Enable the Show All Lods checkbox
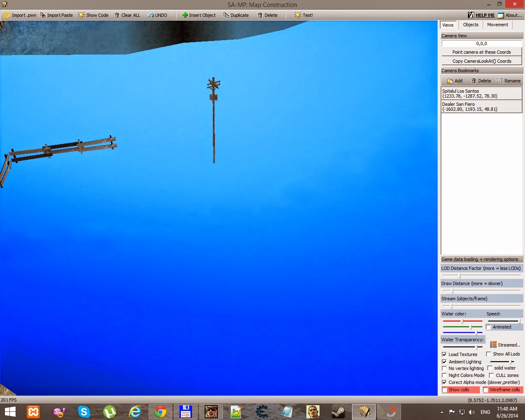Image resolution: width=525 pixels, height=420 pixels. [x=488, y=354]
